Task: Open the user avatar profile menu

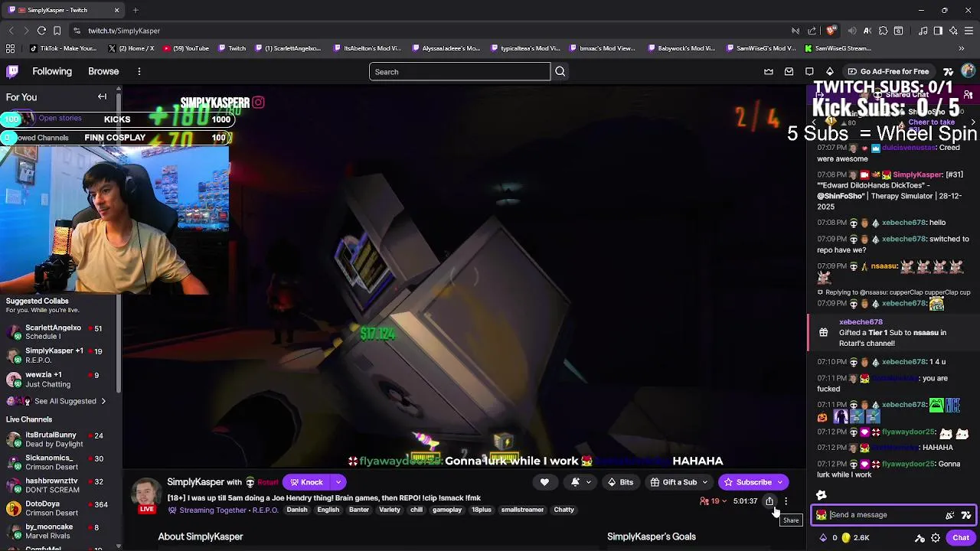Action: 968,71
